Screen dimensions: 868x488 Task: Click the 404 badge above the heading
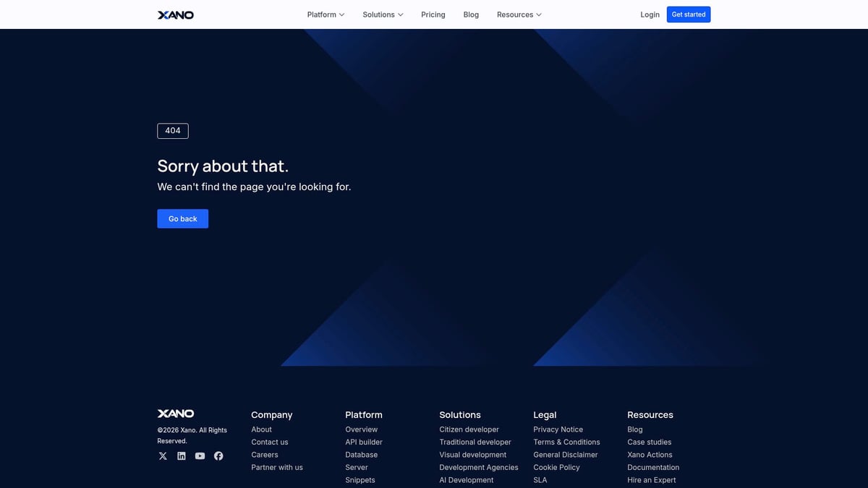172,130
